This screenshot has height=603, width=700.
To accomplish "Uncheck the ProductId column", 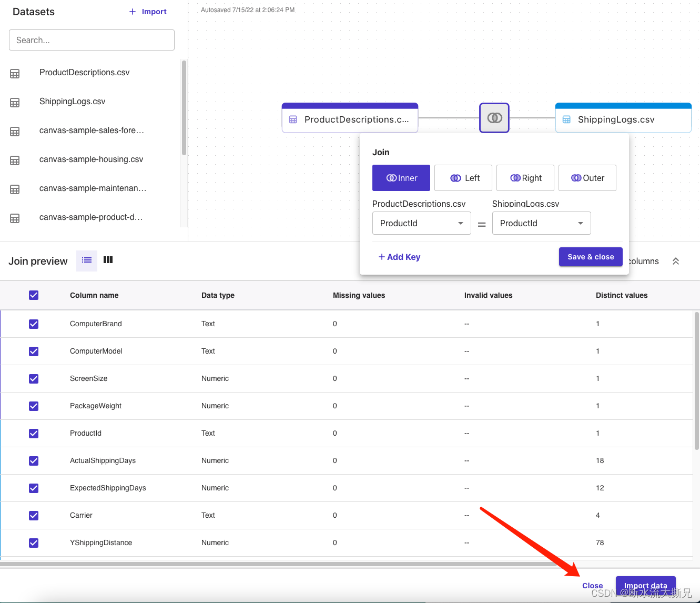I will coord(34,434).
